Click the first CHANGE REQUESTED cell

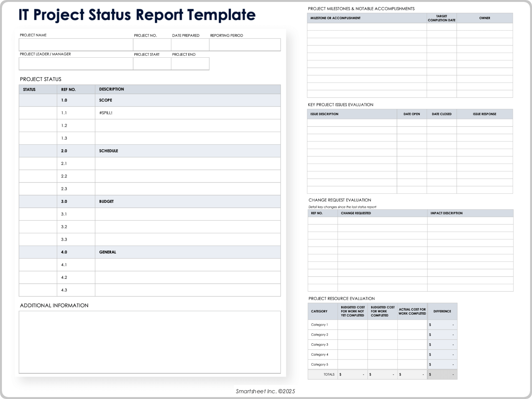click(382, 221)
